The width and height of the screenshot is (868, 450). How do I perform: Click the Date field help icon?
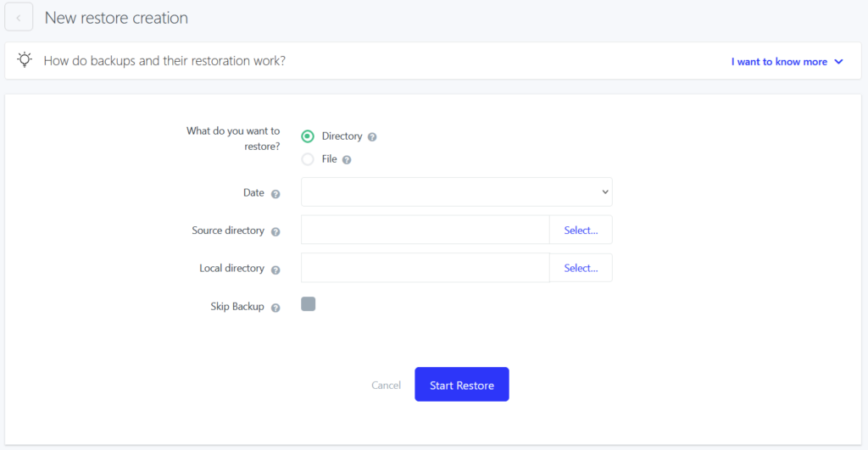click(x=275, y=194)
